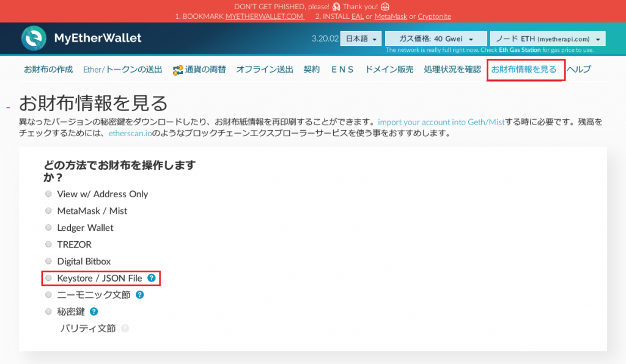Select the Digital Bitbox radio option

click(x=48, y=261)
